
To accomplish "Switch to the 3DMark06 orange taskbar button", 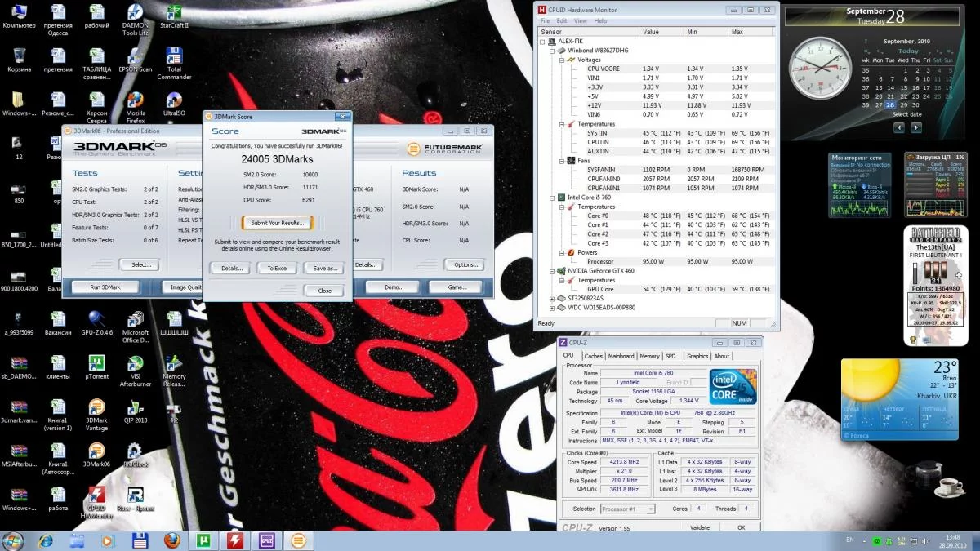I will tap(299, 540).
